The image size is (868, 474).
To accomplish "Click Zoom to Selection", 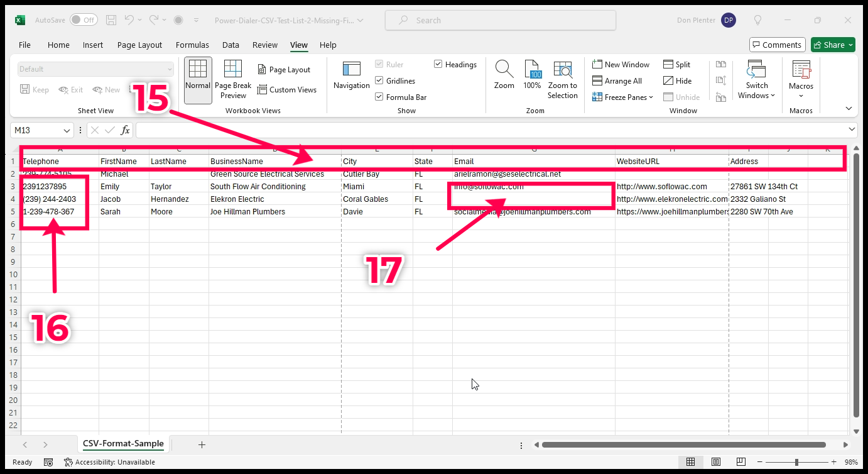I will (x=562, y=80).
